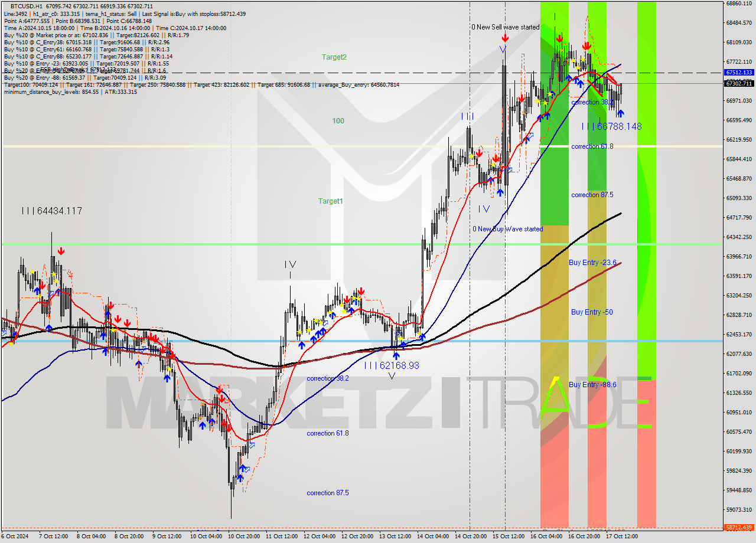This screenshot has height=543, width=756.
Task: Click the highlighted 67512.133 price tag
Action: coord(739,72)
